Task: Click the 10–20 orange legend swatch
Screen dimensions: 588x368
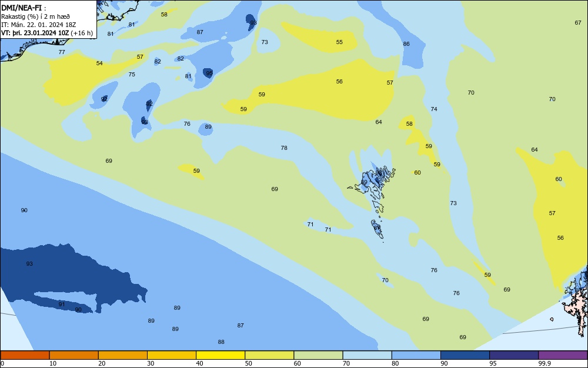Action: pos(74,355)
